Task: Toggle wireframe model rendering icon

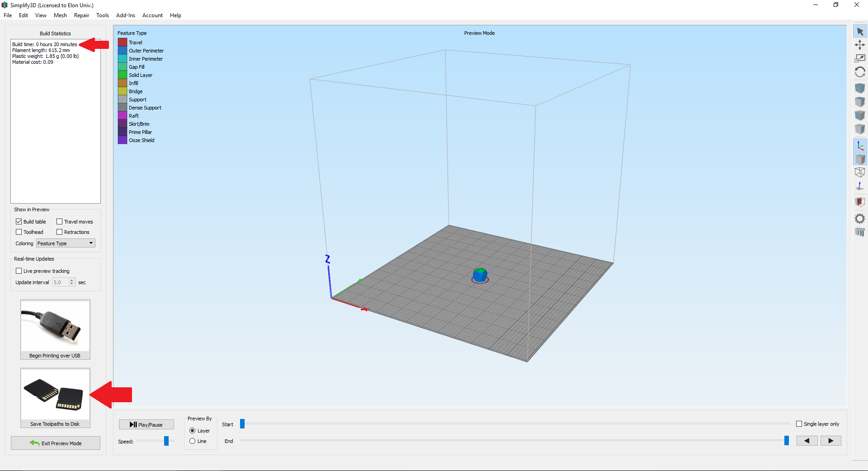Action: tap(860, 172)
